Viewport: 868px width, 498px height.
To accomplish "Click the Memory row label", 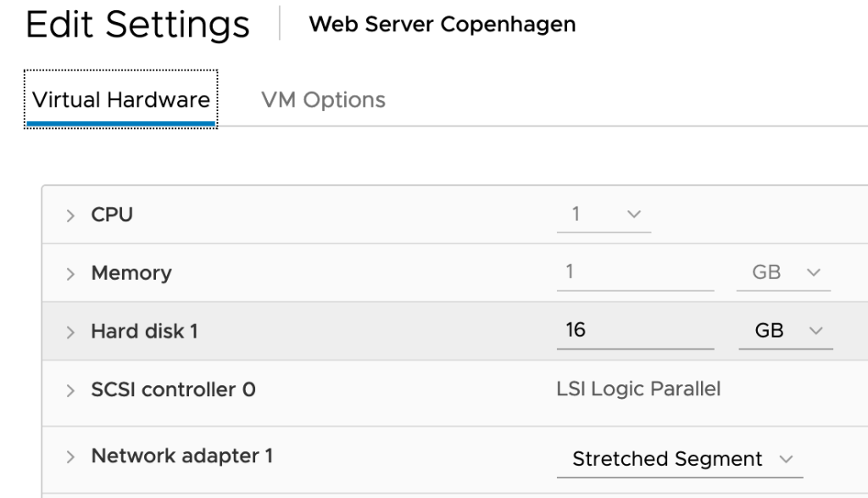I will tap(131, 273).
